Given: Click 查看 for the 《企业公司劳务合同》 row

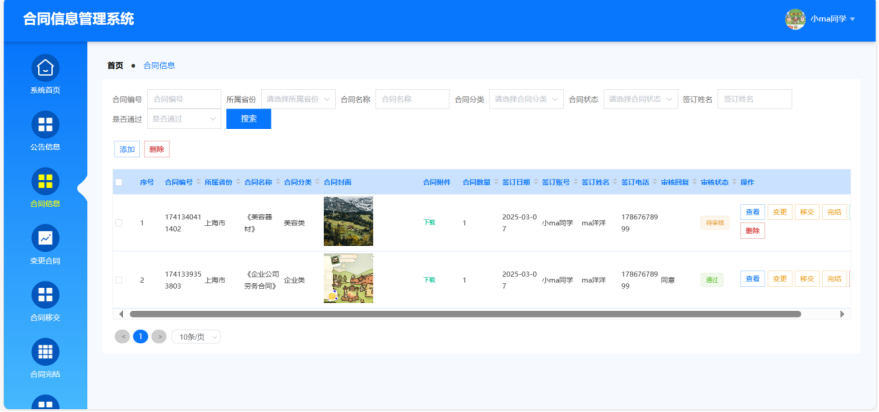Looking at the screenshot, I should 752,279.
